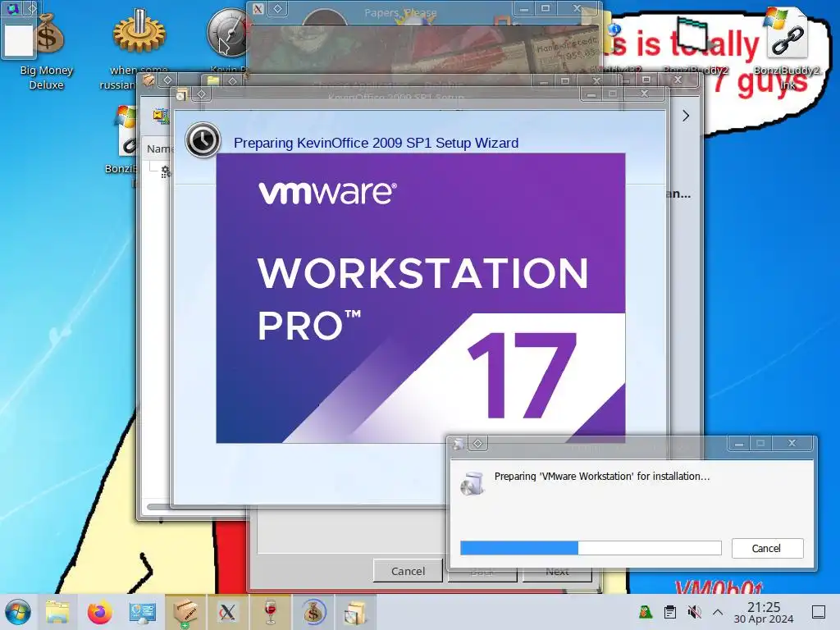
Task: Open the clock showing 21:25
Action: [x=764, y=612]
